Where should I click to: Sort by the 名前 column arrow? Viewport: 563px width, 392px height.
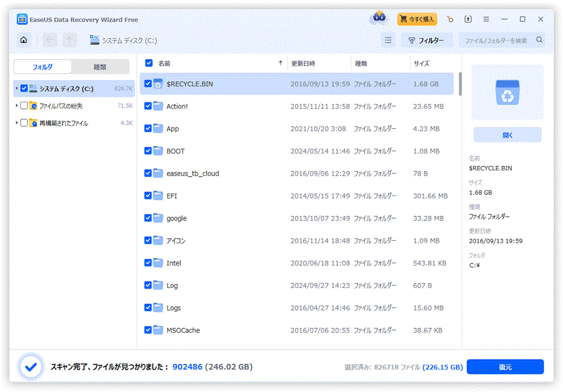pyautogui.click(x=280, y=63)
